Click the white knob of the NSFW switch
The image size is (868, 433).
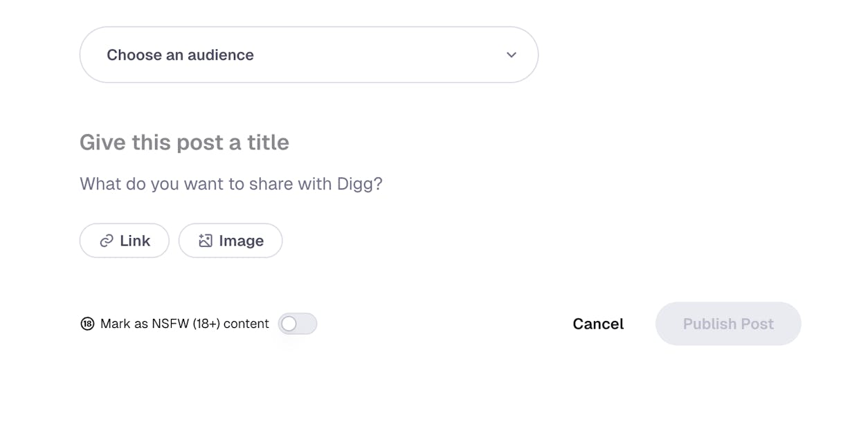(289, 324)
